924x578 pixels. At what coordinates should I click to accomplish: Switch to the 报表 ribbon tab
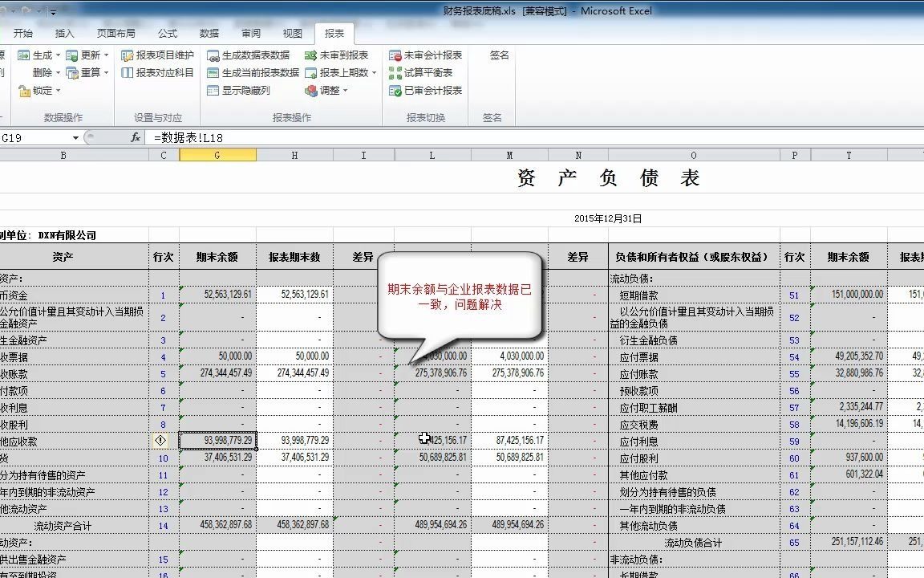[x=334, y=33]
